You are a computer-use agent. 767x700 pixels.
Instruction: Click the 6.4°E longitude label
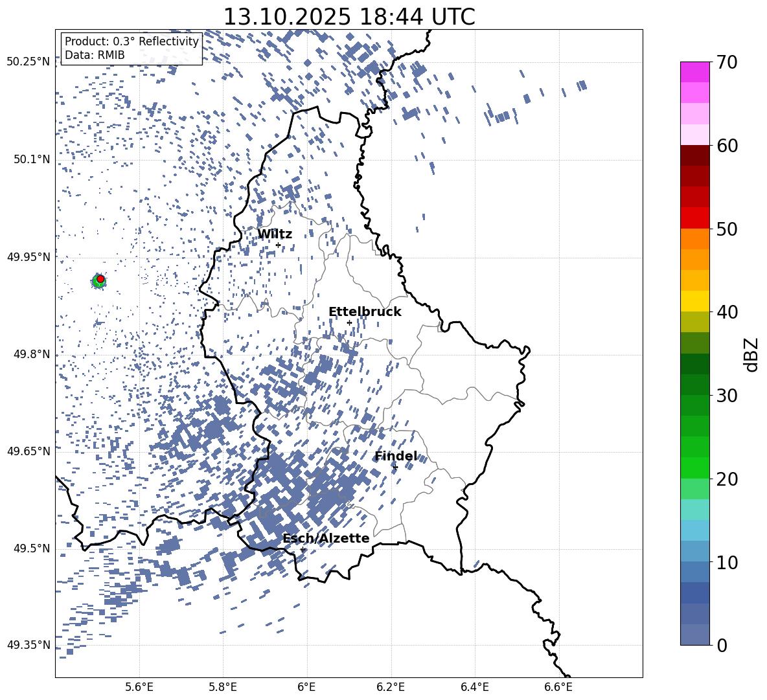pos(474,687)
